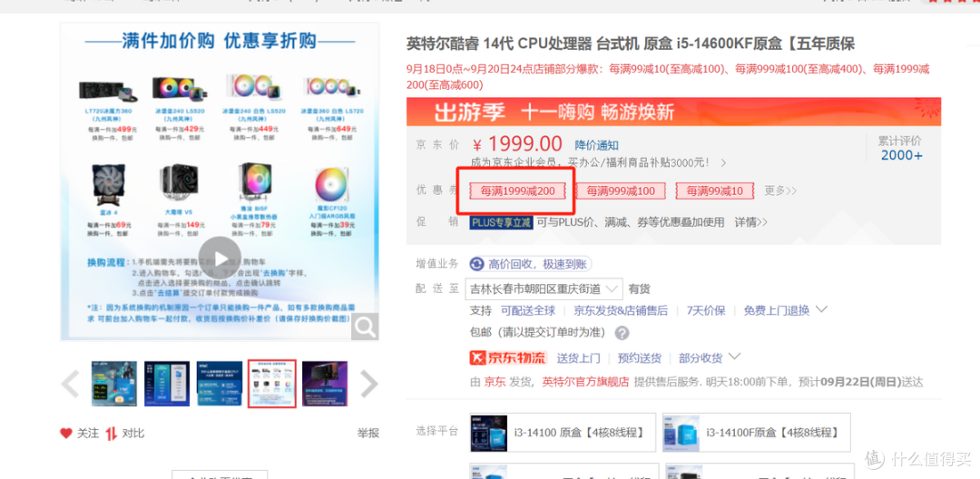980x479 pixels.
Task: Expand the 详情>> promotion details
Action: 750,221
